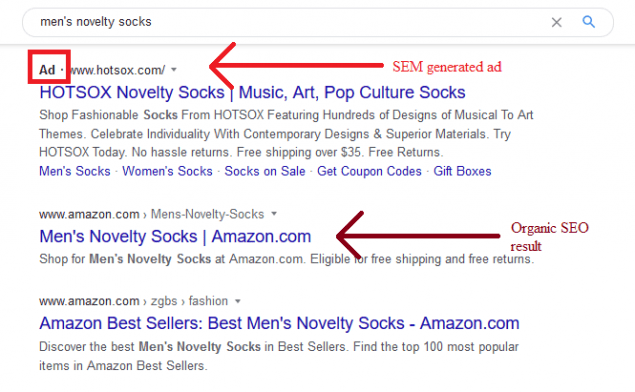This screenshot has height=392, width=635.
Task: Click the www.amazon.com zgbs fashion URL
Action: click(134, 301)
